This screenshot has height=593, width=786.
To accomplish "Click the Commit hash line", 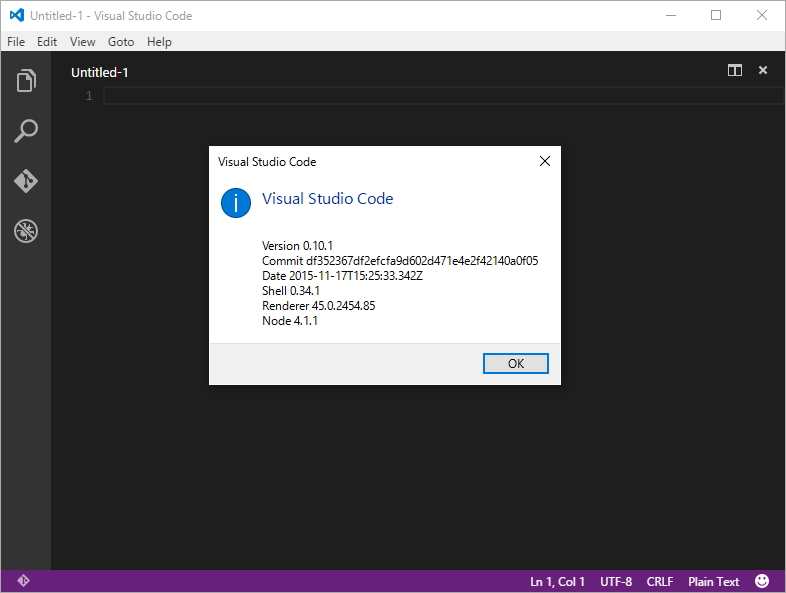I will (400, 261).
